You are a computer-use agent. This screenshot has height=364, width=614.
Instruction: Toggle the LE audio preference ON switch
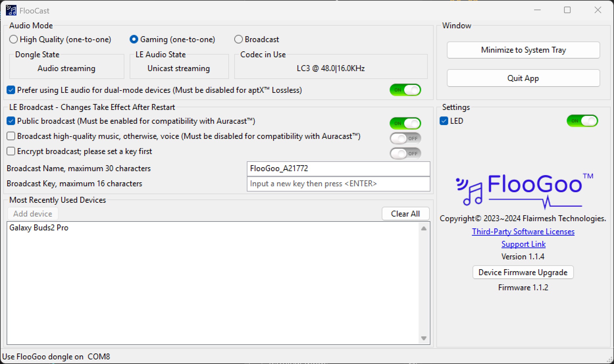pyautogui.click(x=405, y=90)
